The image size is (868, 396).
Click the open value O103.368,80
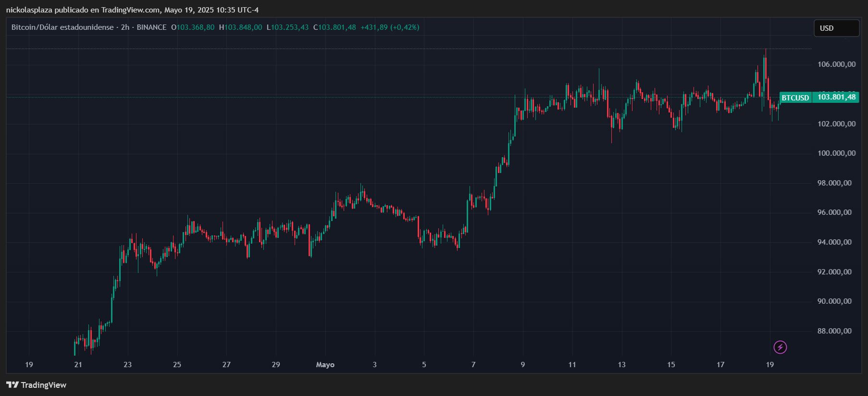[x=193, y=27]
